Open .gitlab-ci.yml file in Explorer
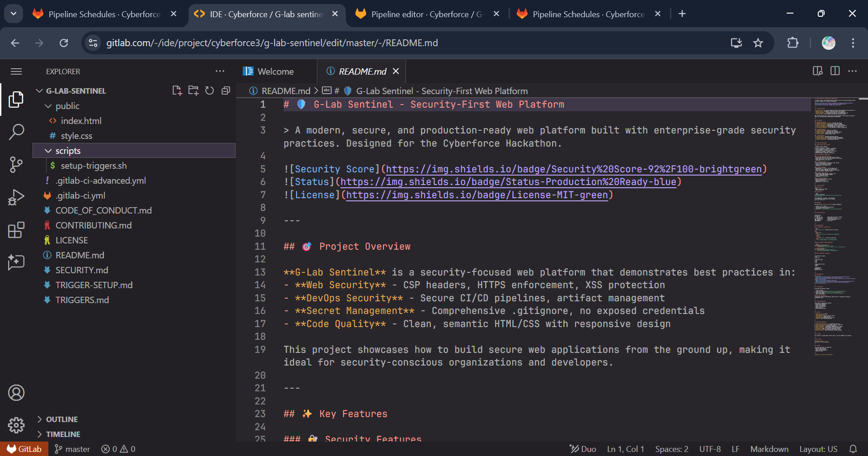 click(80, 195)
